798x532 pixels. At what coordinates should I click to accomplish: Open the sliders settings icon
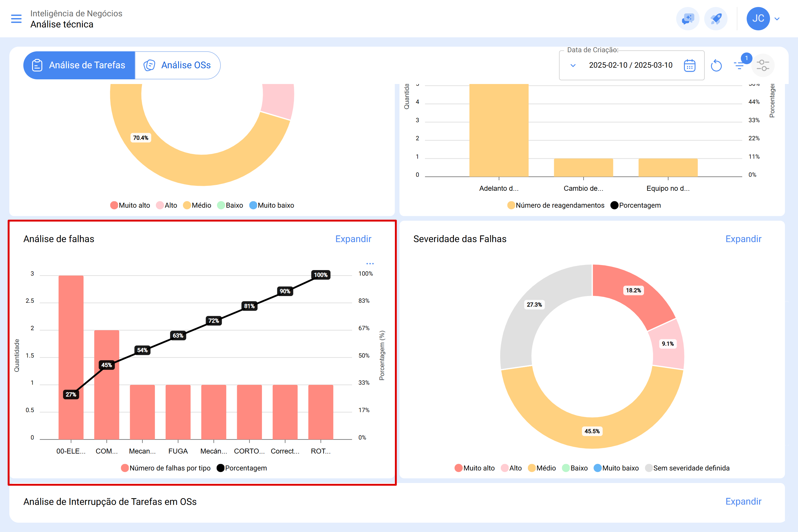click(763, 65)
